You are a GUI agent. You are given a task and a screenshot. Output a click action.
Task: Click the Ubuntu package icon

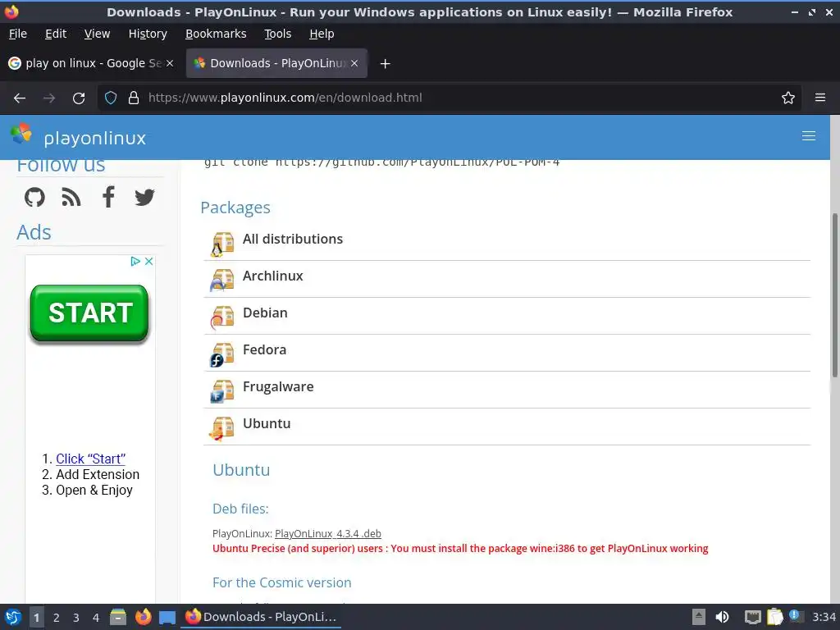221,428
